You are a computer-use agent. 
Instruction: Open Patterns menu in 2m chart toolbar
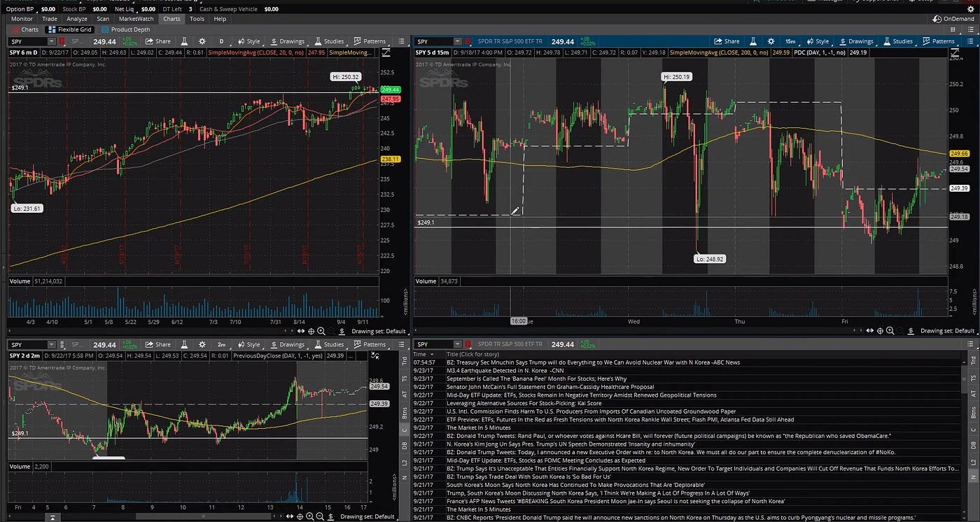pyautogui.click(x=370, y=344)
